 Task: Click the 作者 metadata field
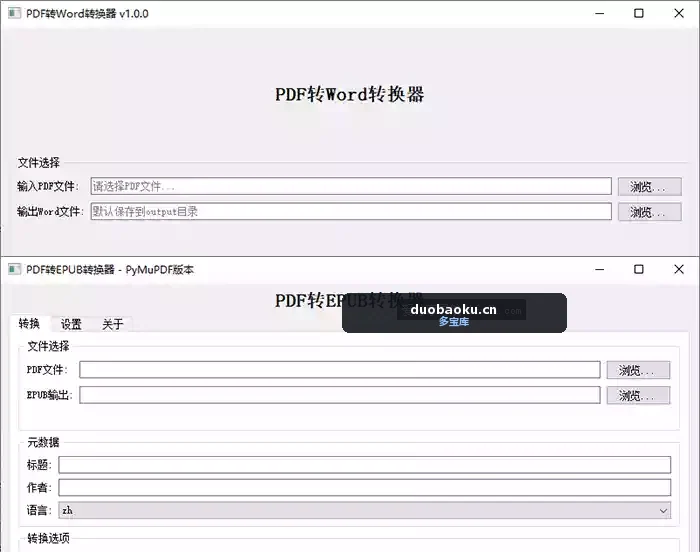point(364,487)
